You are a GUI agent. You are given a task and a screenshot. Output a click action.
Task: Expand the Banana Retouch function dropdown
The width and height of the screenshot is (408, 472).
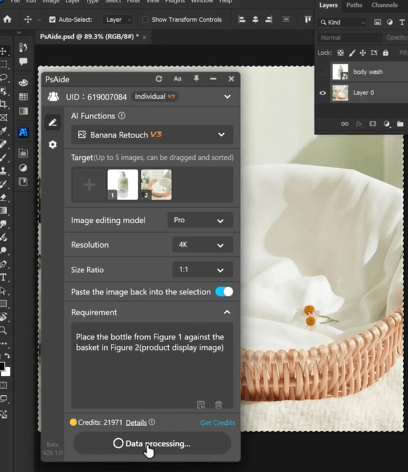(x=152, y=135)
